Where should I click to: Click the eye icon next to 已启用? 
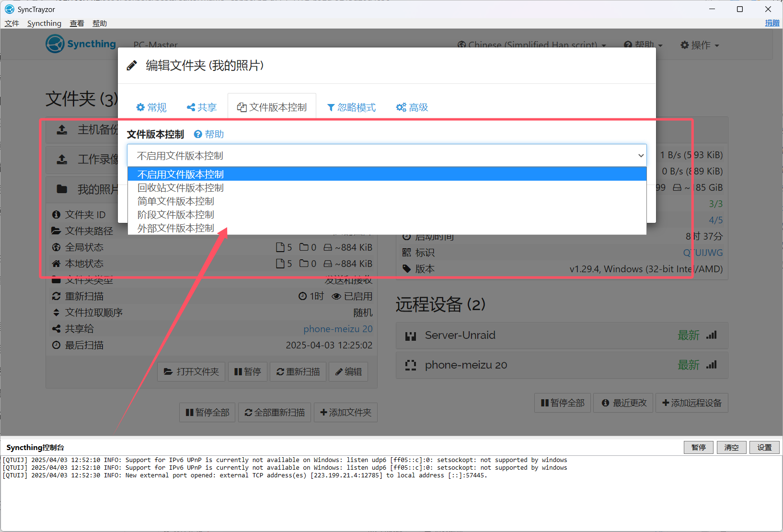336,296
